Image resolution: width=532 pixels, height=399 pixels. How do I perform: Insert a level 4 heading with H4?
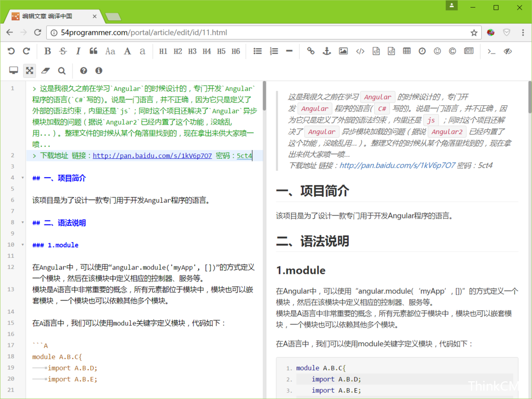pyautogui.click(x=206, y=51)
